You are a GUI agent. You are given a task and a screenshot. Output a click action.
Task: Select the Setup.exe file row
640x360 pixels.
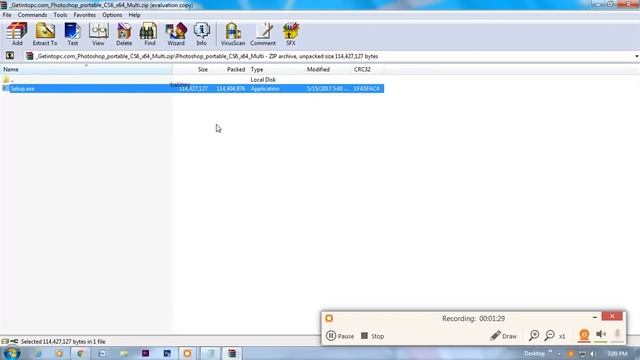tap(192, 89)
